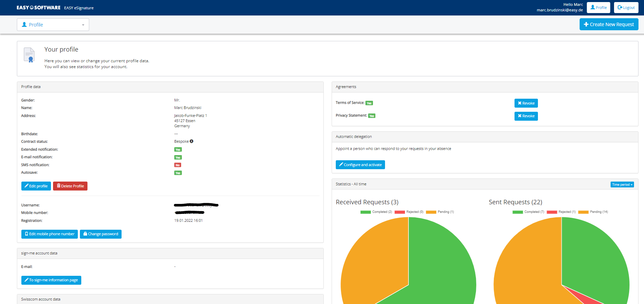644x304 pixels.
Task: Toggle Rejected (1) legend in Sent Requests
Action: pyautogui.click(x=561, y=212)
